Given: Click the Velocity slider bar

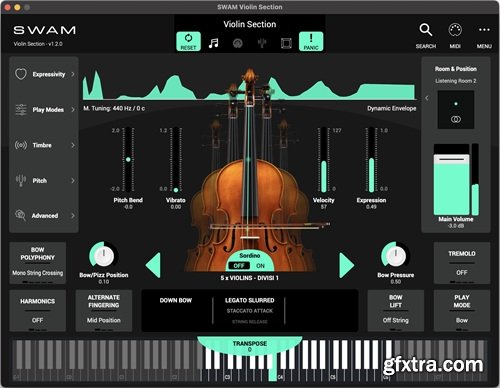Looking at the screenshot, I should pyautogui.click(x=323, y=159).
